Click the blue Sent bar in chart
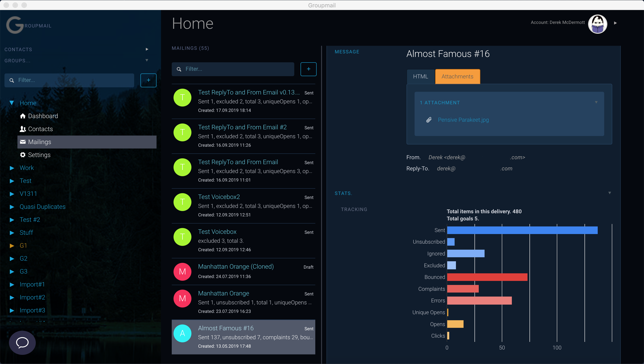 tap(522, 230)
